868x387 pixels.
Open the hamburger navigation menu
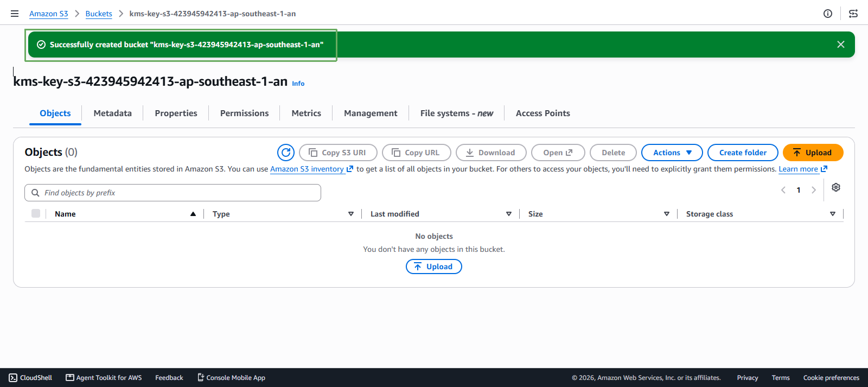click(15, 14)
